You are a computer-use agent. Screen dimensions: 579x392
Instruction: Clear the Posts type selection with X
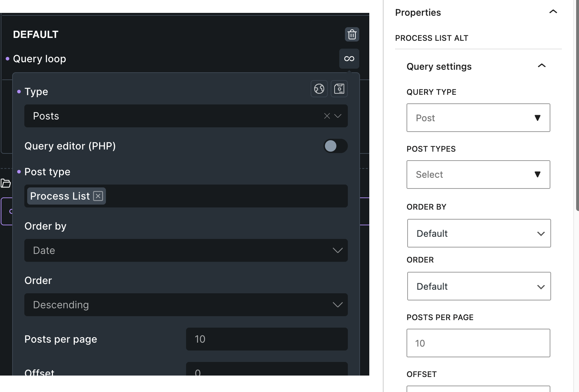[x=327, y=116]
